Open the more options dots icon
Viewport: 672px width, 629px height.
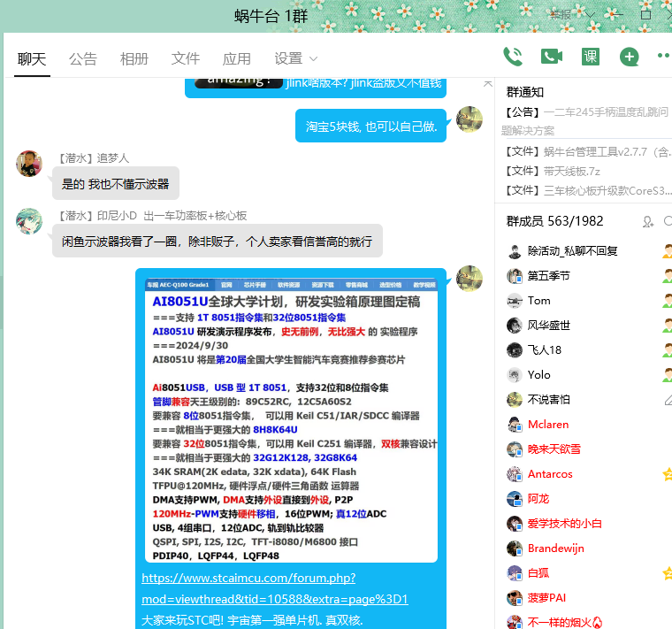pos(663,56)
